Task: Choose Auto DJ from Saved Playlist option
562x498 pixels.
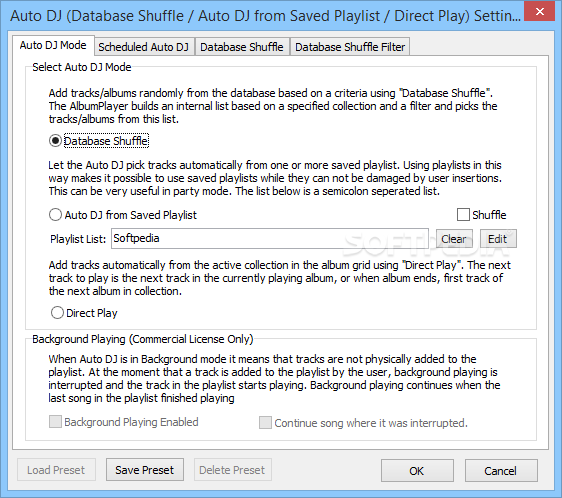Action: [x=55, y=215]
